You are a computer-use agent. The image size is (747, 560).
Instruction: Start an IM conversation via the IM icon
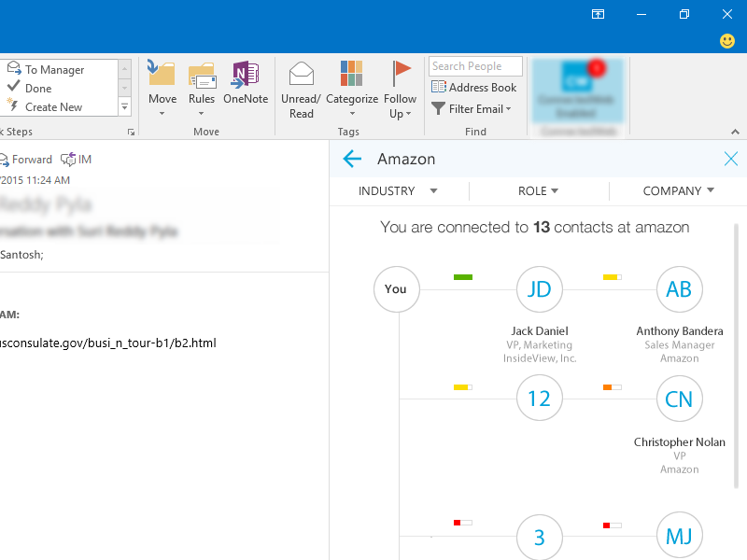[x=73, y=159]
